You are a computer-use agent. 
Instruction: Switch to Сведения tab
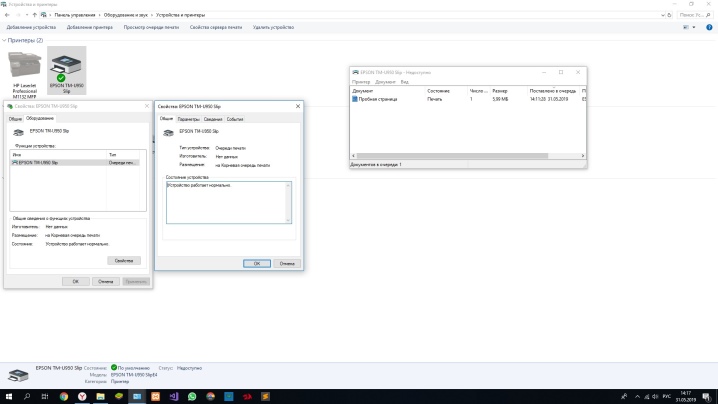point(213,119)
